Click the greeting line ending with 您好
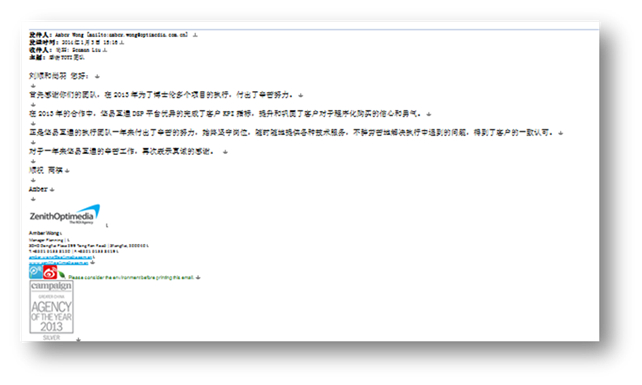 (59, 76)
